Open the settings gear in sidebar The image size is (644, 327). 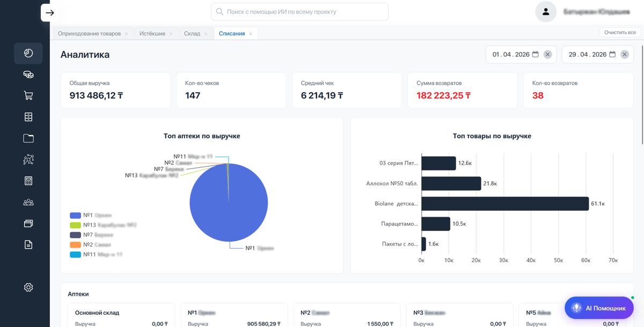[28, 287]
